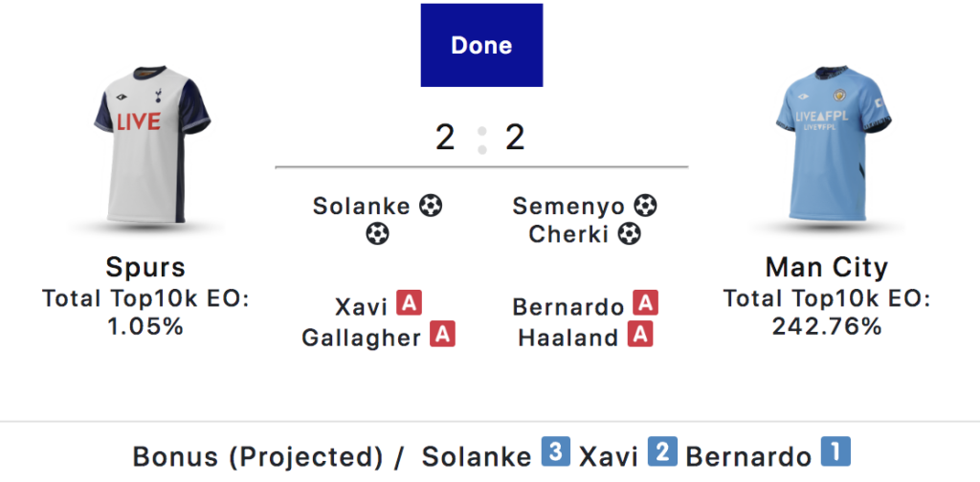The height and width of the screenshot is (482, 980).
Task: Click the assist badge next to Gallagher
Action: (442, 335)
